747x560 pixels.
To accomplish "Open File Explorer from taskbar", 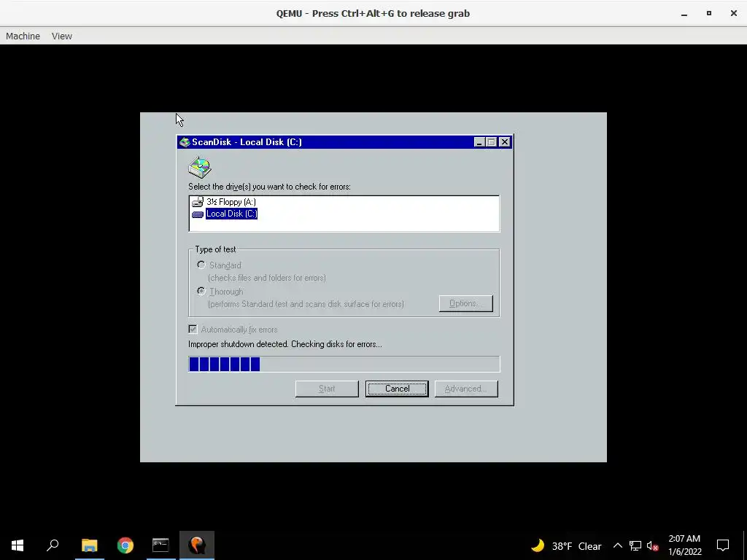I will click(x=89, y=545).
